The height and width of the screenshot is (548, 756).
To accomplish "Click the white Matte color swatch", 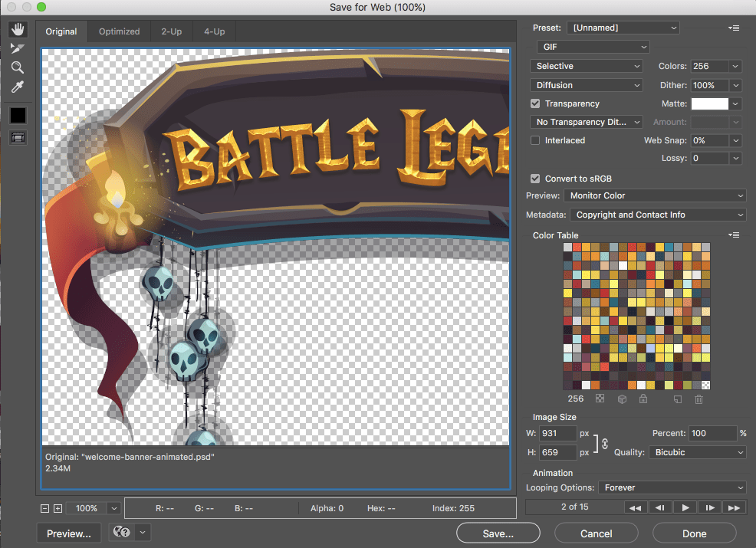I will pyautogui.click(x=710, y=103).
